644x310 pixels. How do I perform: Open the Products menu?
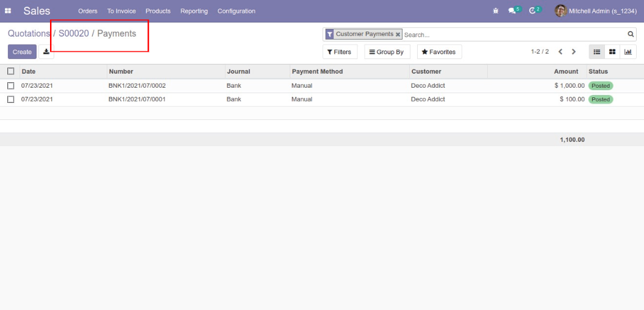click(158, 11)
